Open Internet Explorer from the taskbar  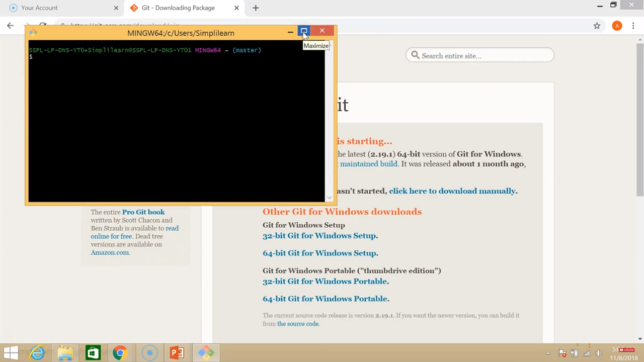37,353
